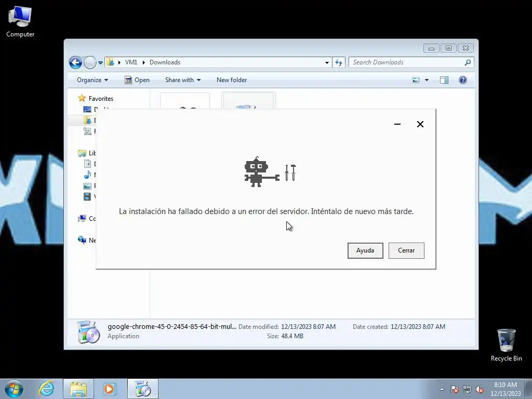The width and height of the screenshot is (532, 399).
Task: Minimize the Chrome installer error dialog
Action: click(x=397, y=124)
